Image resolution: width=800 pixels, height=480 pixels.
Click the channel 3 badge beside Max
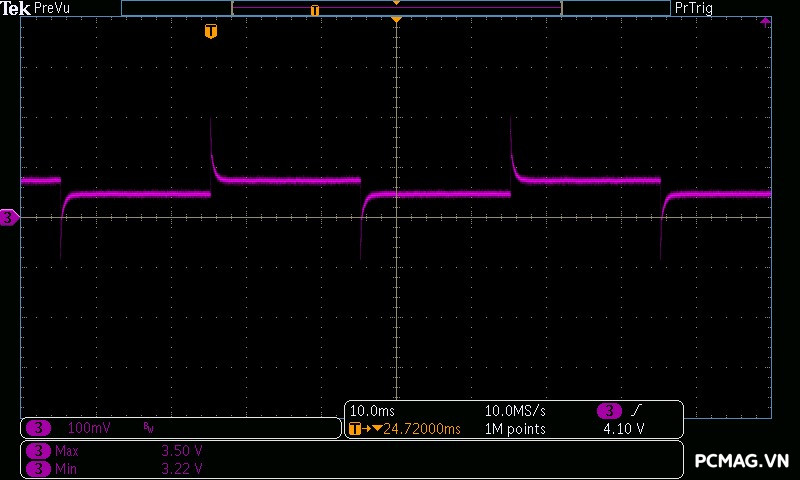point(38,451)
